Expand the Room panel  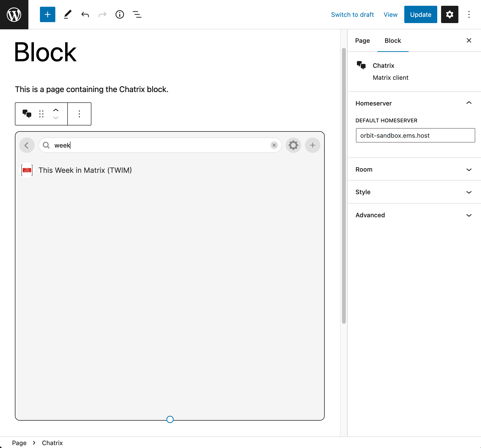[x=468, y=169]
